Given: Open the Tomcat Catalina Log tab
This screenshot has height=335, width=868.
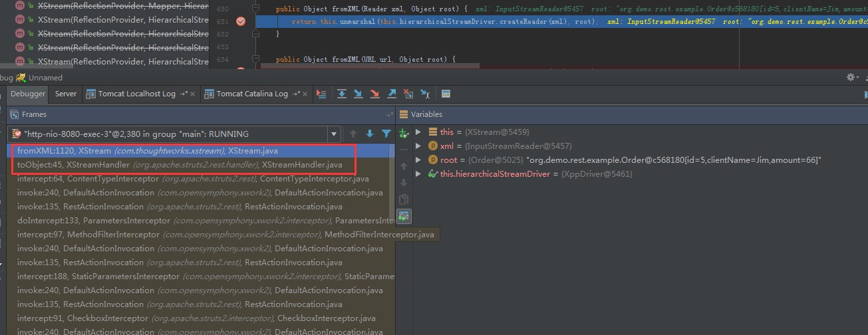Looking at the screenshot, I should [x=251, y=94].
